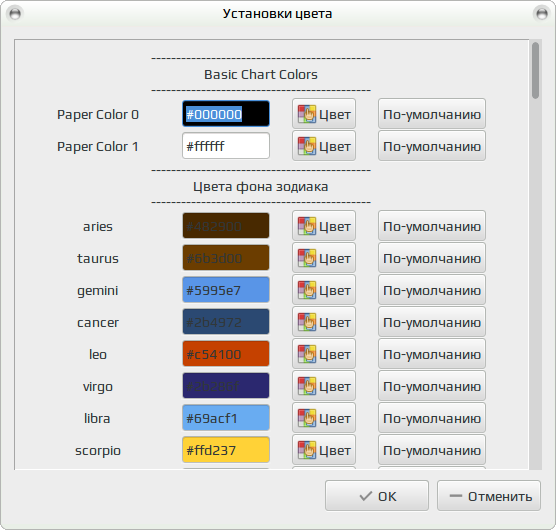
Task: Click the orange #c54100 leo color field
Action: [226, 354]
